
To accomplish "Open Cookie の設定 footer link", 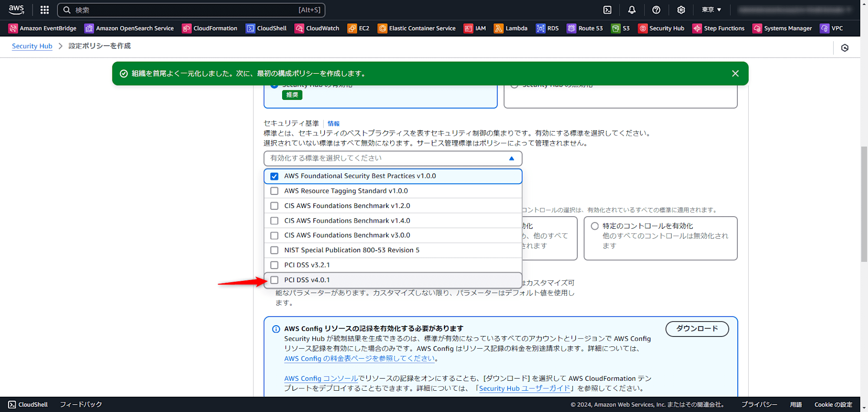I will click(x=833, y=405).
